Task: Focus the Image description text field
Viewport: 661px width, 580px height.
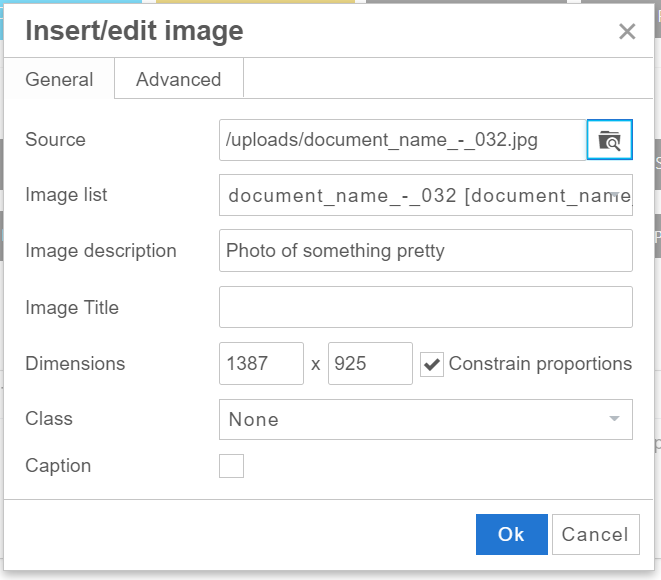Action: click(425, 251)
